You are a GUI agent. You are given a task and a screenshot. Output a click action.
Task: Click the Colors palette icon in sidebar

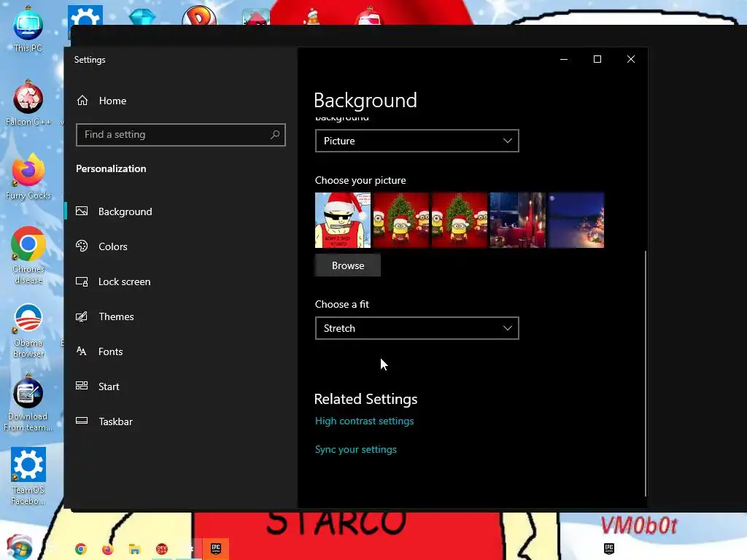coord(82,246)
